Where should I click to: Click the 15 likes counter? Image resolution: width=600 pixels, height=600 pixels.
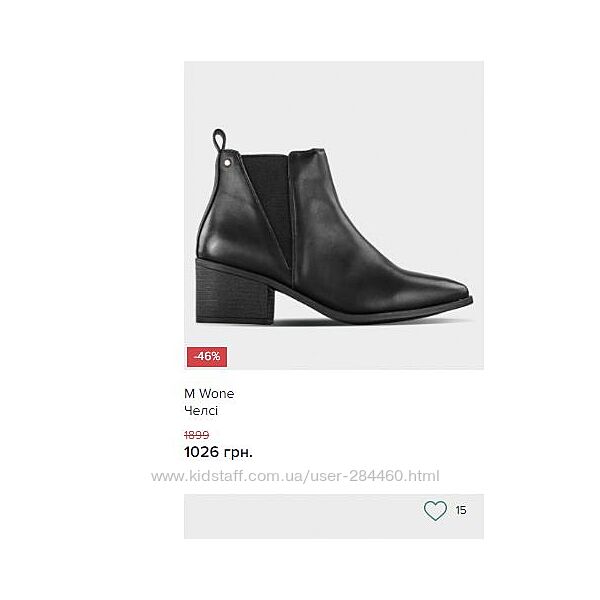461,510
